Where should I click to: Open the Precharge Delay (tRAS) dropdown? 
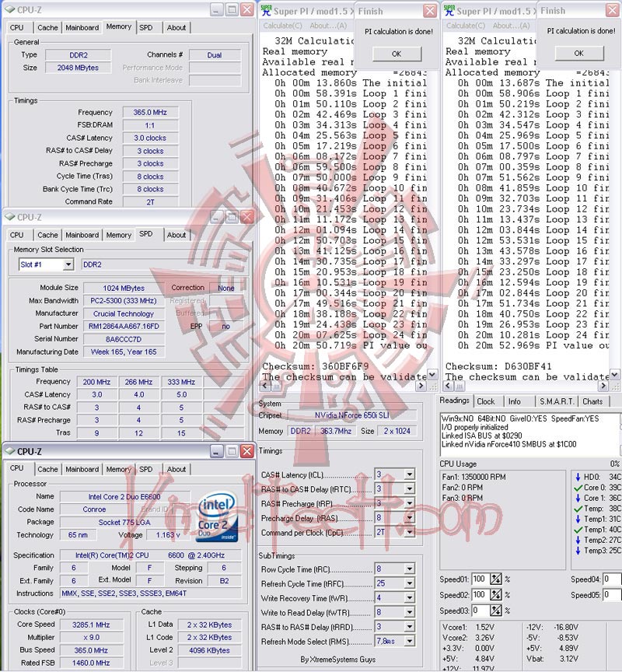[410, 518]
